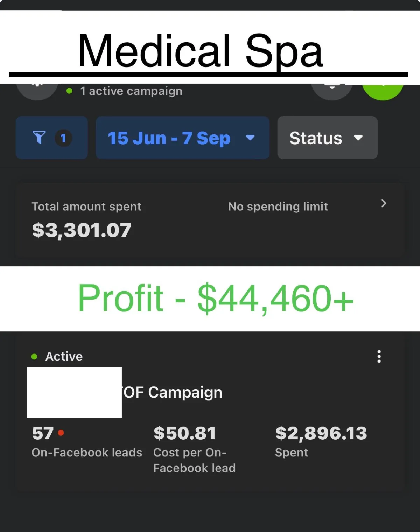Click the red dot beside 57 leads
Screen dimensions: 420x532
(61, 433)
